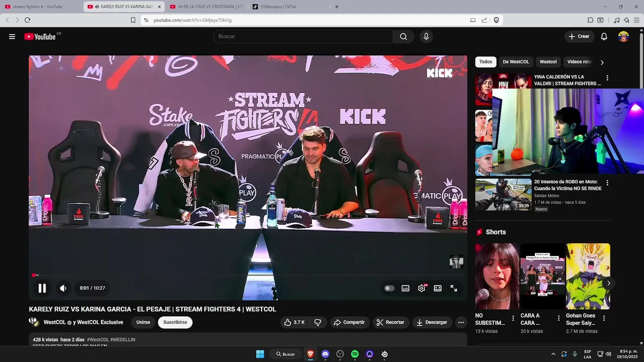Screen dimensions: 644x362
Task: Click the Unirse button
Action: click(143, 322)
